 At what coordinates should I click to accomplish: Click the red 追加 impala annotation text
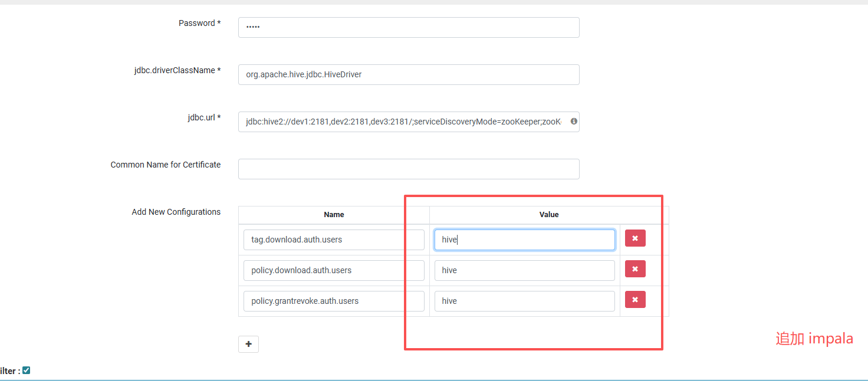pos(814,339)
